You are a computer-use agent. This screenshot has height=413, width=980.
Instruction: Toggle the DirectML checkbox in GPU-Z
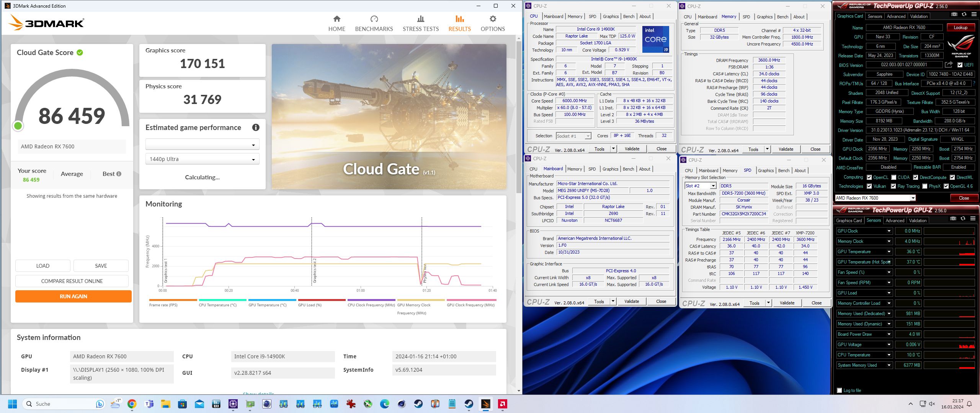[x=952, y=177]
